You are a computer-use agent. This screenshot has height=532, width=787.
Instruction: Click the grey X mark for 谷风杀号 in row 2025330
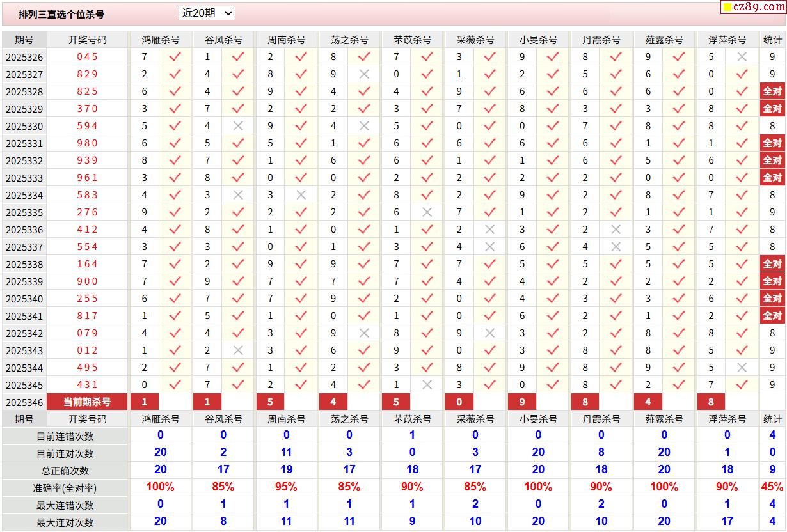point(238,126)
